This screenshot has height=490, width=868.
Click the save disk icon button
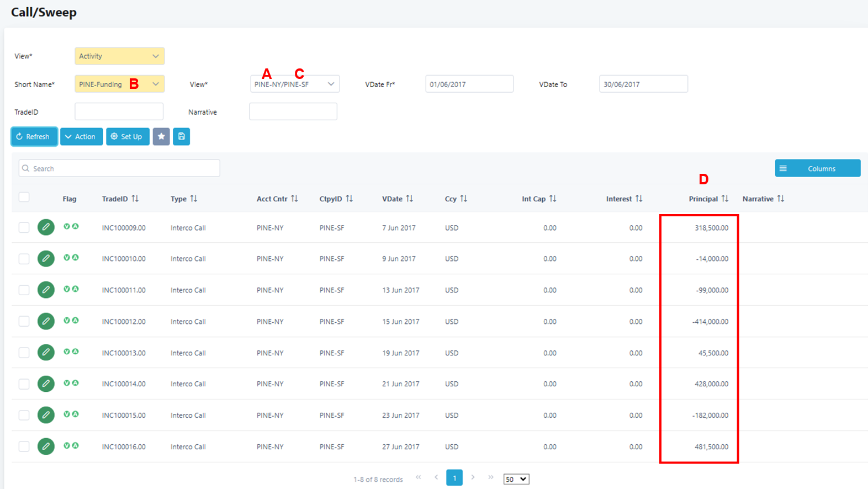(181, 136)
